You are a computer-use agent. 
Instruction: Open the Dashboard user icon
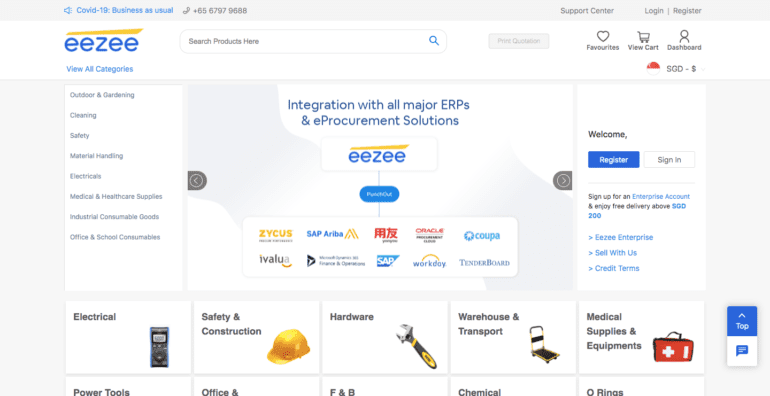(684, 36)
